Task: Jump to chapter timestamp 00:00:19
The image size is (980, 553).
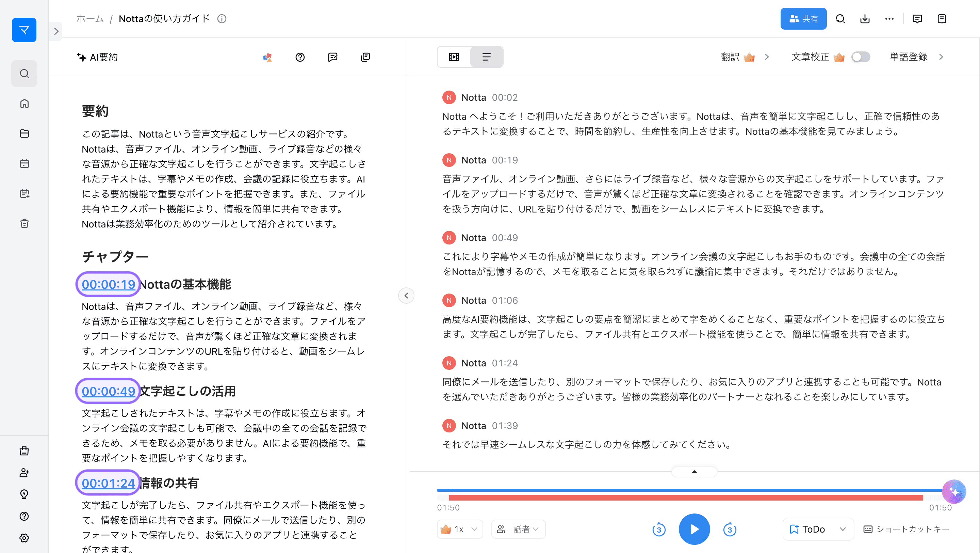Action: point(109,284)
